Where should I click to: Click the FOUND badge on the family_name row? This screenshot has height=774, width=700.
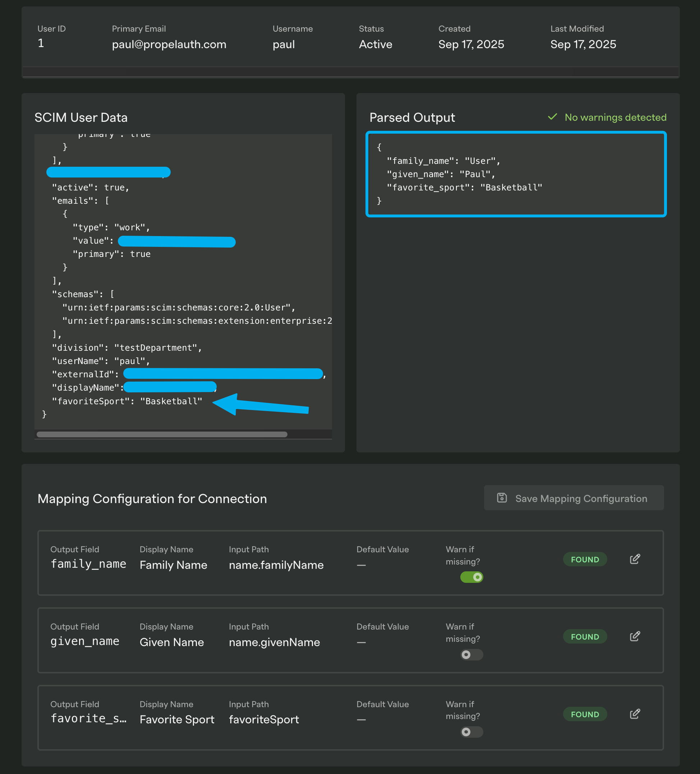[x=585, y=559]
